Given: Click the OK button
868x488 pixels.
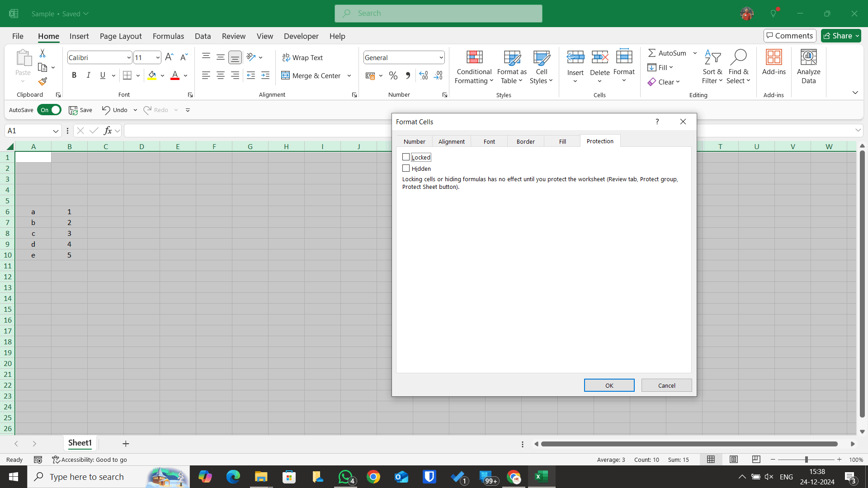Looking at the screenshot, I should (609, 385).
